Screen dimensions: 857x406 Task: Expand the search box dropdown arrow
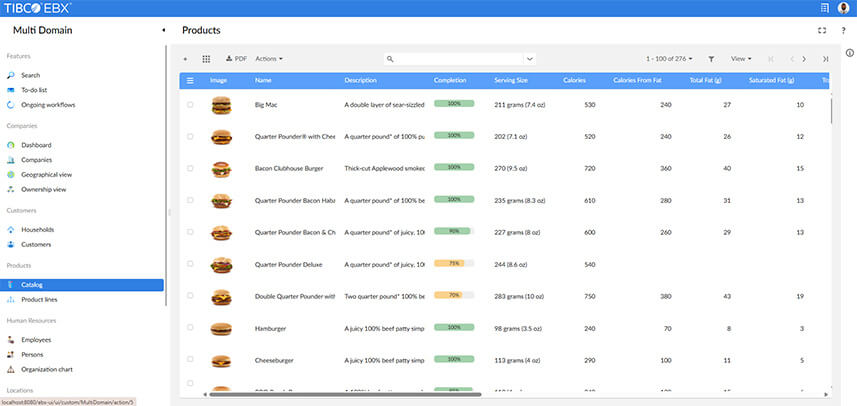(529, 59)
